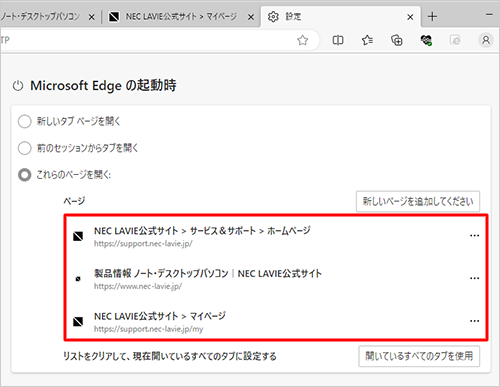
Task: Open split screen view icon
Action: point(338,40)
